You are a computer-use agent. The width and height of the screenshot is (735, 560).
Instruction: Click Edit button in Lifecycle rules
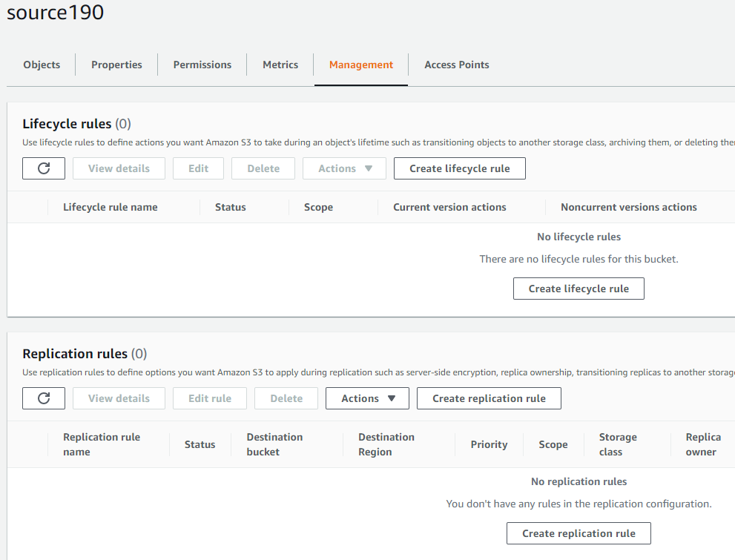(x=198, y=168)
